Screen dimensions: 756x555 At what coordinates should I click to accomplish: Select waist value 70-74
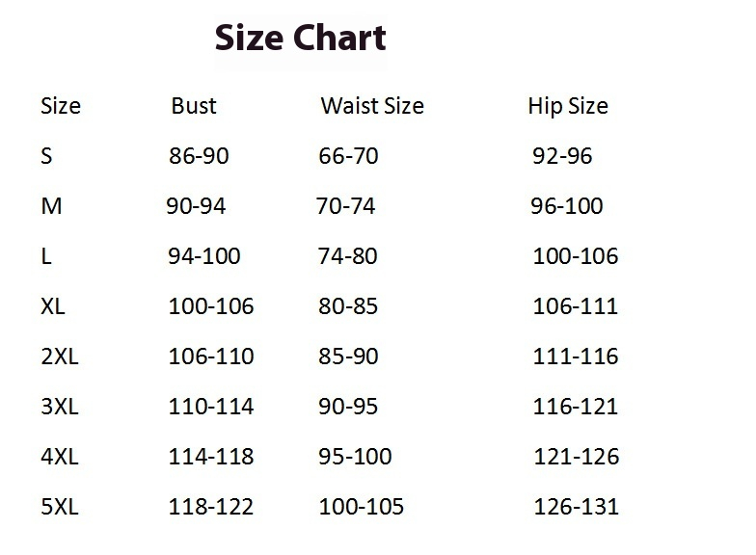point(345,206)
